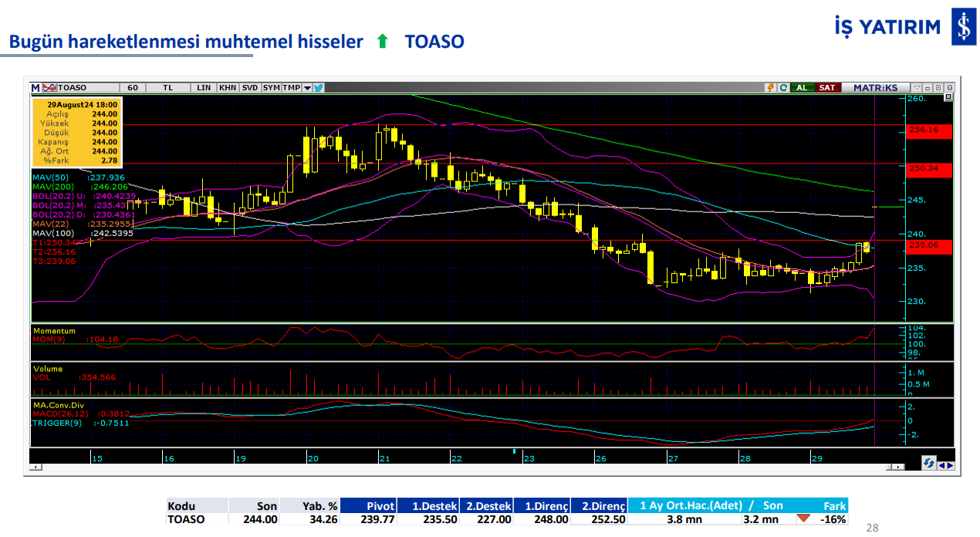Open the dropdown arrow after TMP
Screen dimensions: 980x537
(x=307, y=88)
